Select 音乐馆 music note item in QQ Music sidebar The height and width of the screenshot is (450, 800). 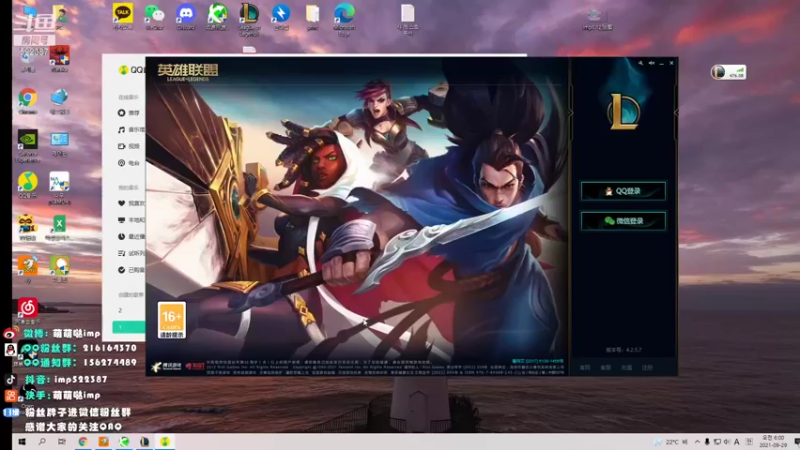click(131, 130)
